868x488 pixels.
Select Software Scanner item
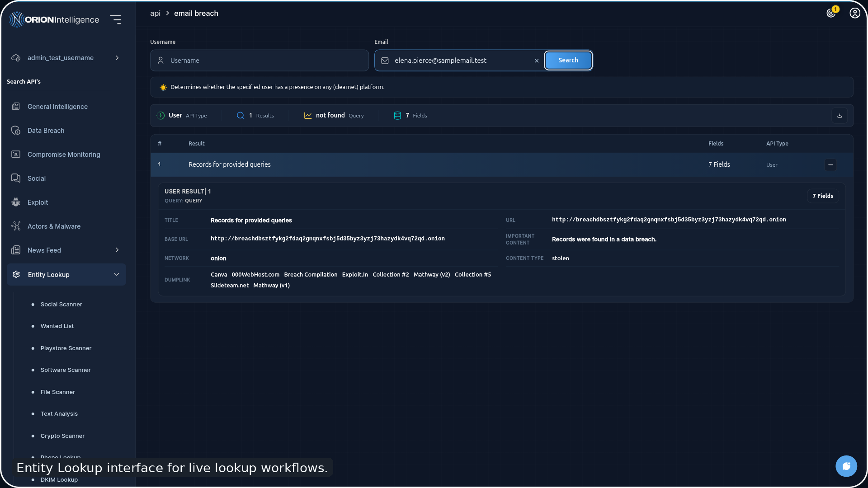point(66,370)
